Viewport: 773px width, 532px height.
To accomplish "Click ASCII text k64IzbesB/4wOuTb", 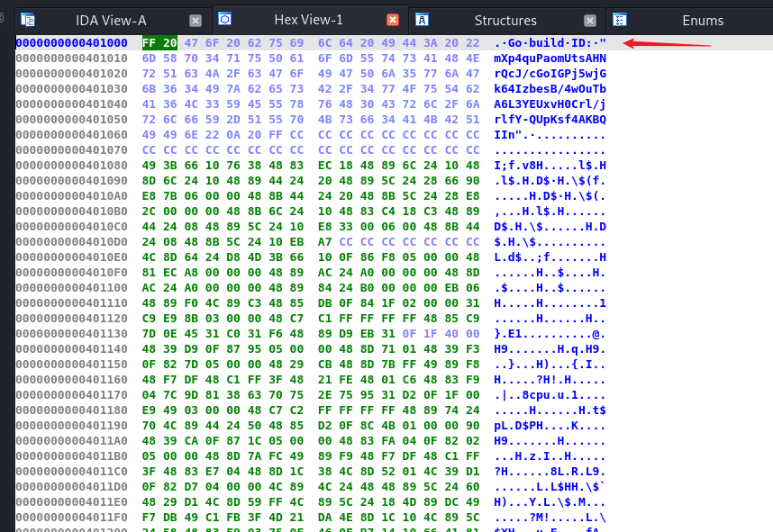I will [550, 88].
